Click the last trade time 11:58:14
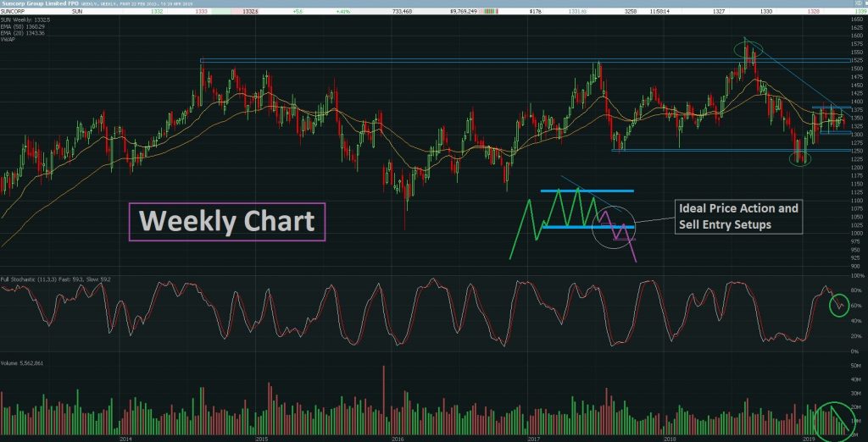The height and width of the screenshot is (442, 868). (x=661, y=11)
